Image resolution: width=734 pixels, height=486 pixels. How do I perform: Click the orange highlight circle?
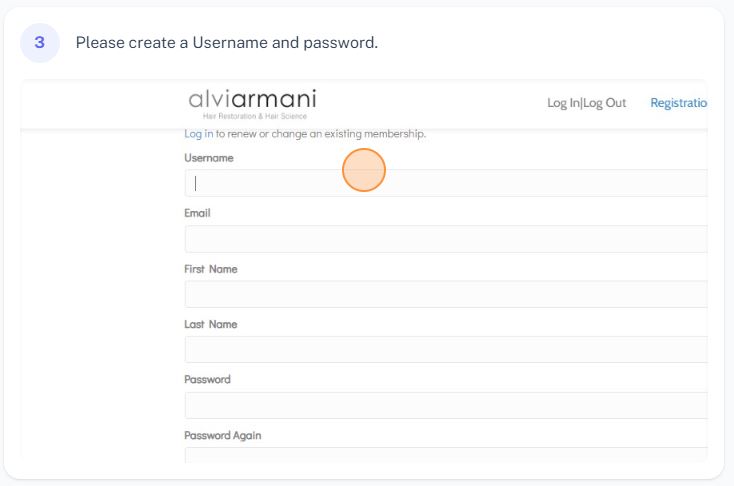[x=364, y=170]
